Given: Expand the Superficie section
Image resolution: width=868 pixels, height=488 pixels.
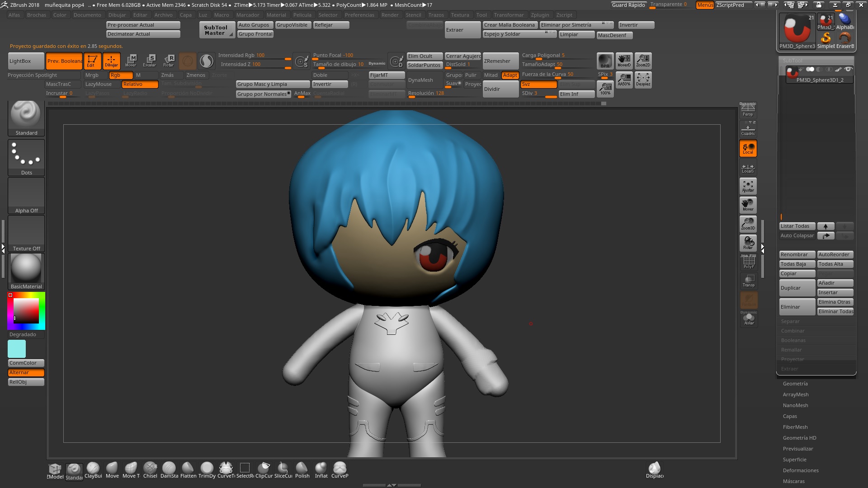Looking at the screenshot, I should point(794,460).
